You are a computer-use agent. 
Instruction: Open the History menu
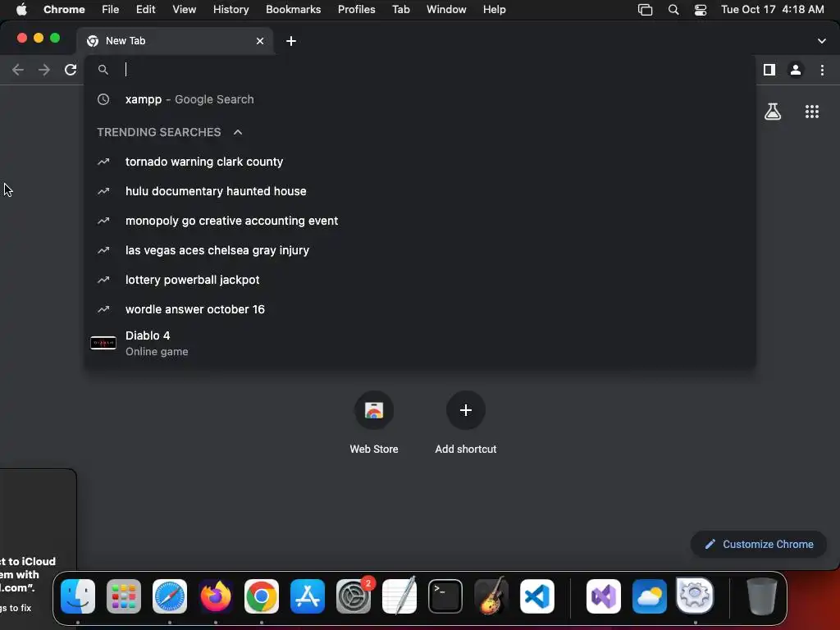tap(231, 10)
